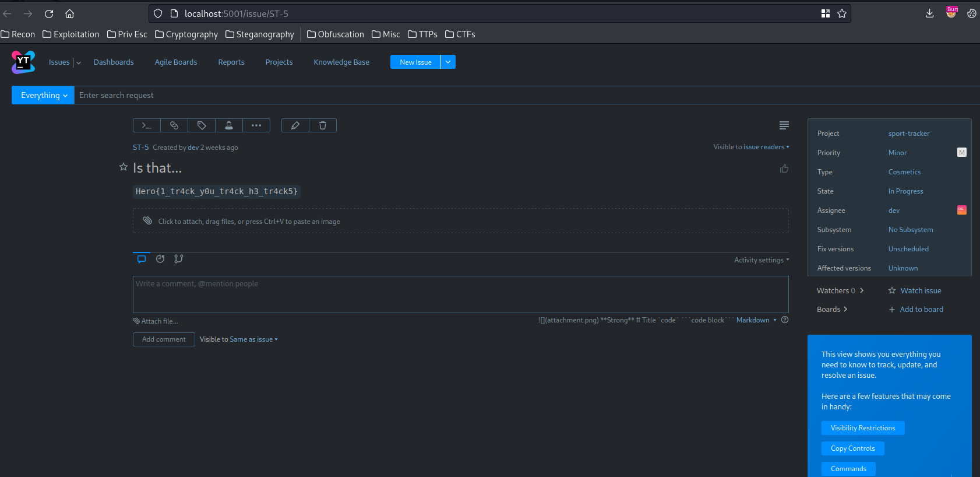
Task: Click the New Issue button
Action: click(415, 62)
